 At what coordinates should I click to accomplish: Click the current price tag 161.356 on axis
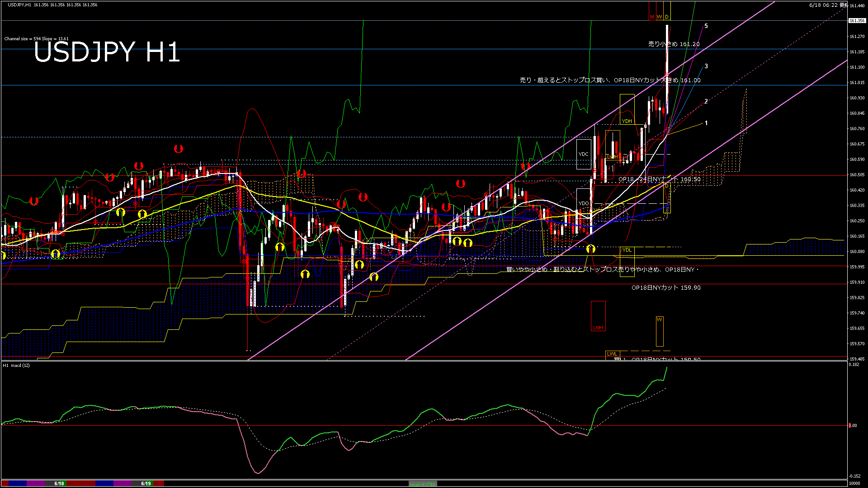click(857, 21)
